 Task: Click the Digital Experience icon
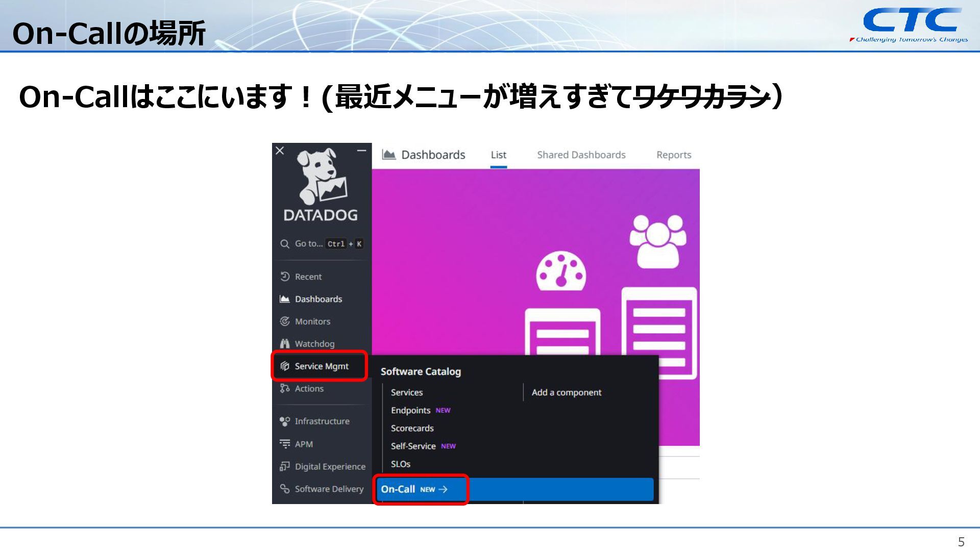[x=285, y=466]
